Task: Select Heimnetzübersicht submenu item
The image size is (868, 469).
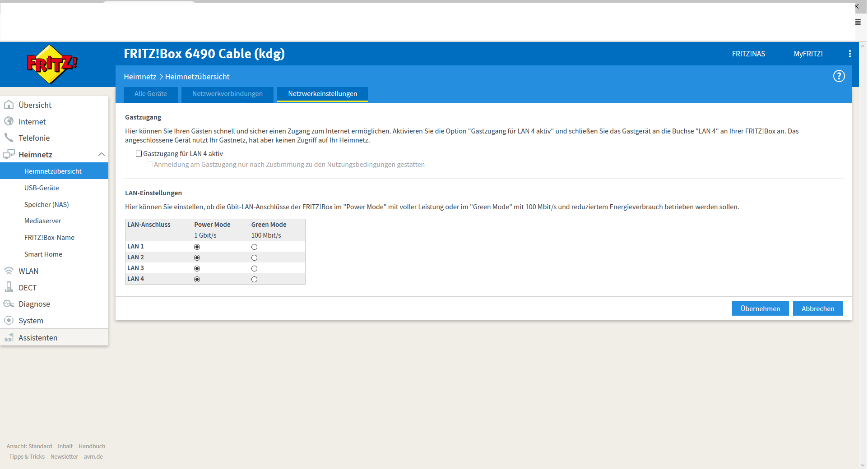Action: pos(54,171)
